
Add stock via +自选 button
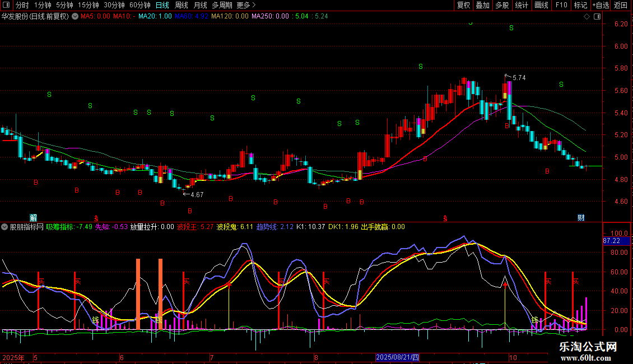pyautogui.click(x=601, y=5)
